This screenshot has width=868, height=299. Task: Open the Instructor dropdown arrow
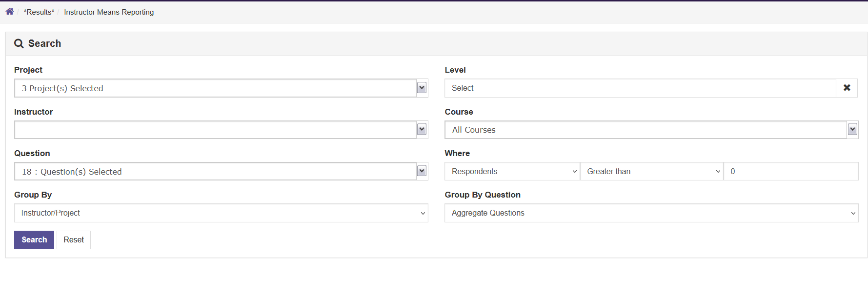(422, 129)
